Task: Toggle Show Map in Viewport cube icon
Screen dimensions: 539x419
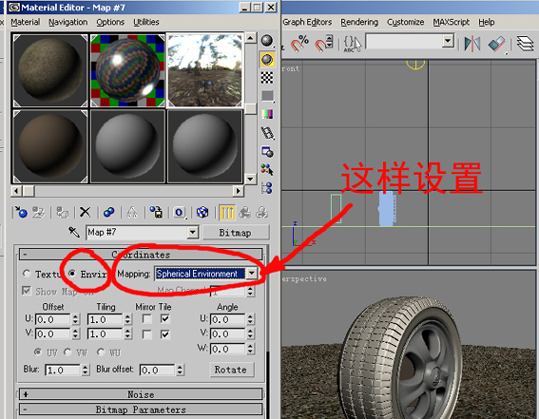Action: pos(202,212)
